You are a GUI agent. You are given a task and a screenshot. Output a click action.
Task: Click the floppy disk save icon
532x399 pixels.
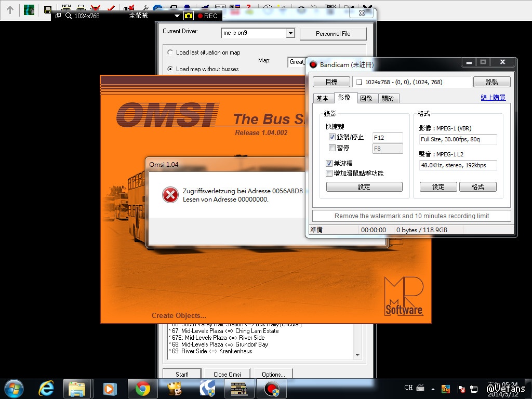point(47,9)
